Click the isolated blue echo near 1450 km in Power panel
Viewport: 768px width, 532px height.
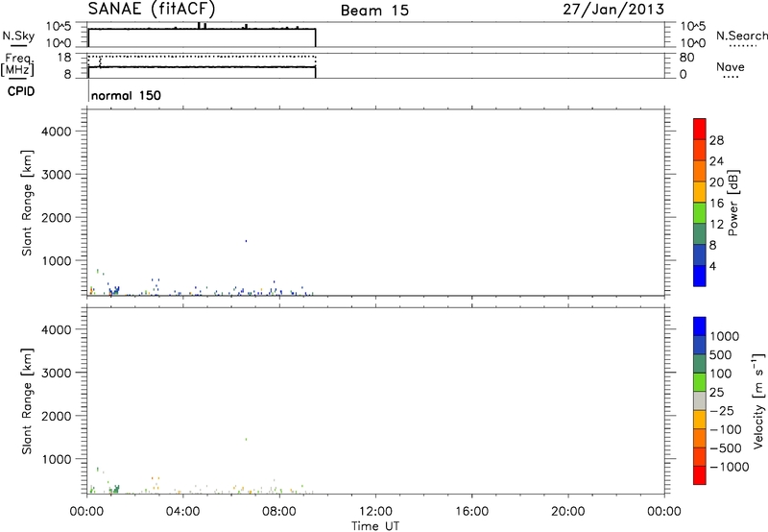246,241
